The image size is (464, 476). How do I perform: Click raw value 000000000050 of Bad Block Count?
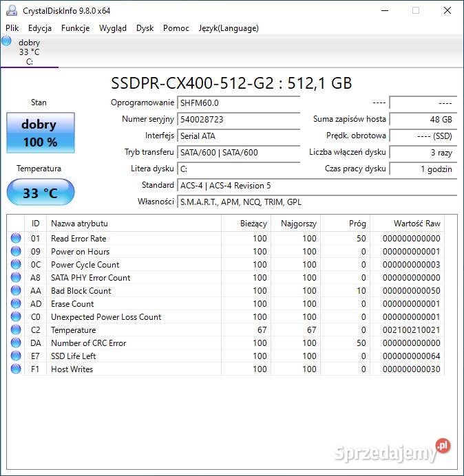(412, 291)
